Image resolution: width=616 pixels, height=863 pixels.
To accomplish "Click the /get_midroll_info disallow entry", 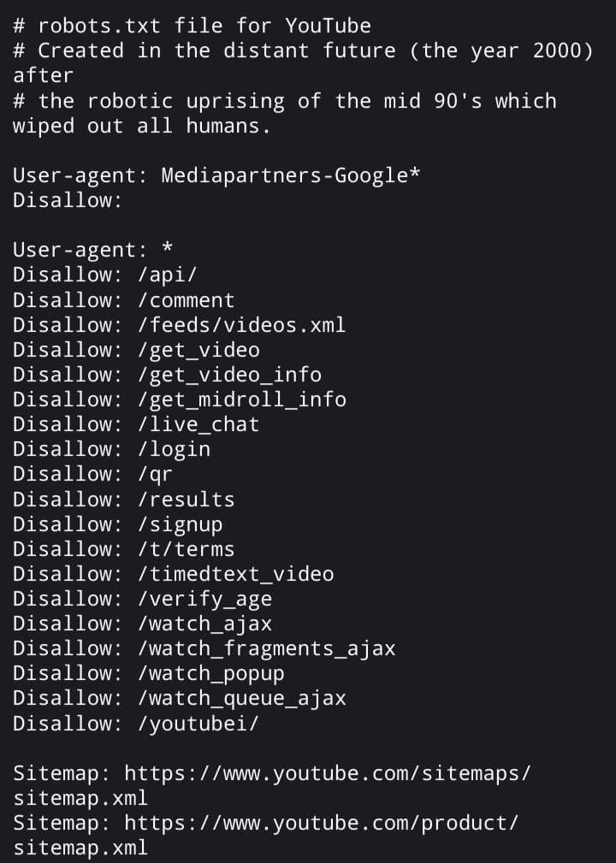I will click(x=241, y=399).
